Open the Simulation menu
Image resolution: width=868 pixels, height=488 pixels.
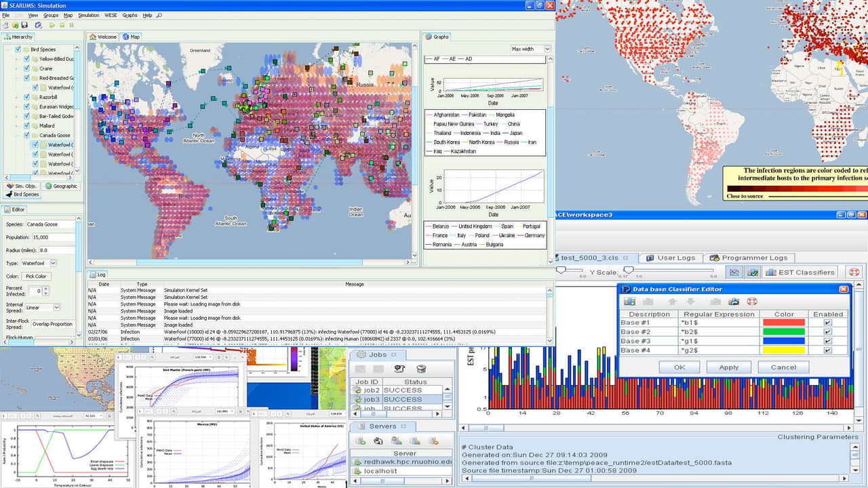point(88,15)
